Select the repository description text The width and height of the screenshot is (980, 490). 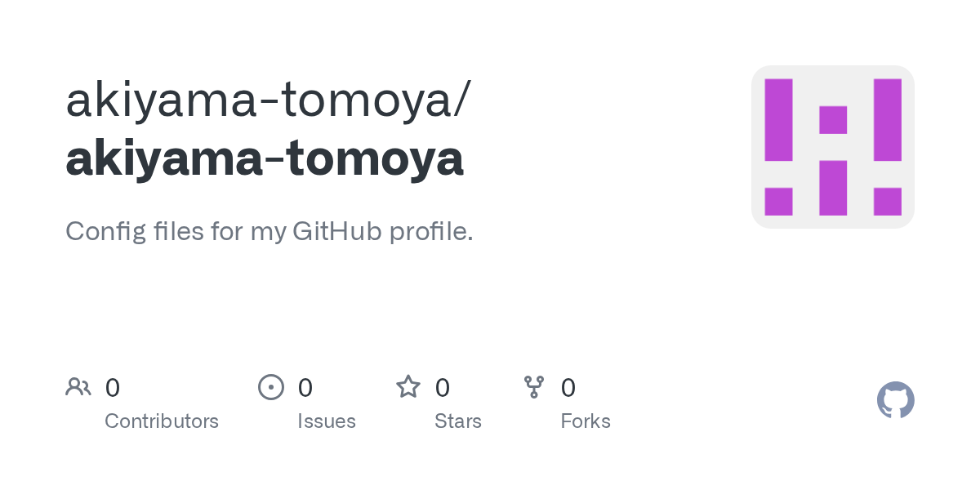(269, 231)
